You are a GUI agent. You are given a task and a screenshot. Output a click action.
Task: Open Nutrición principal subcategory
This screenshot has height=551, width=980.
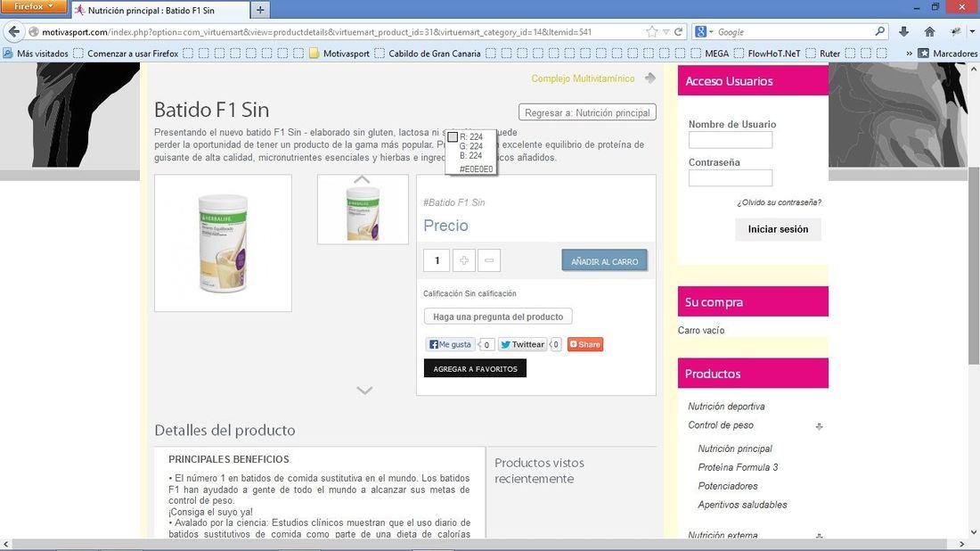click(735, 448)
